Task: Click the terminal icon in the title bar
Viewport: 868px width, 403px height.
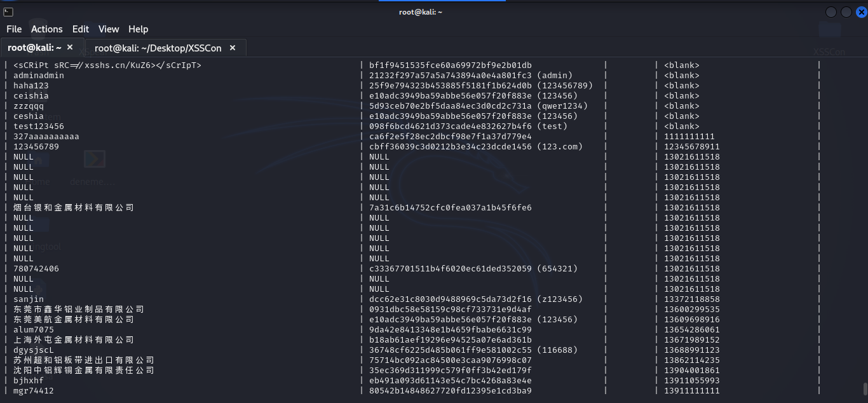Action: pos(8,12)
